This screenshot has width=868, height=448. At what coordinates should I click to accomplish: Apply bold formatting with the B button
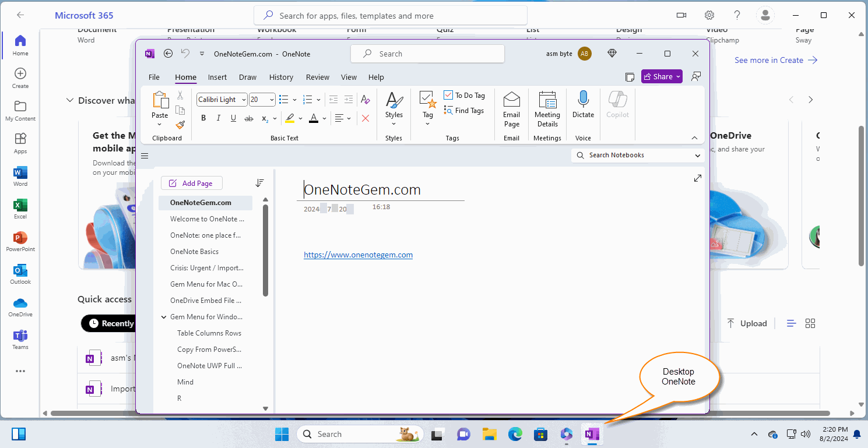tap(203, 118)
